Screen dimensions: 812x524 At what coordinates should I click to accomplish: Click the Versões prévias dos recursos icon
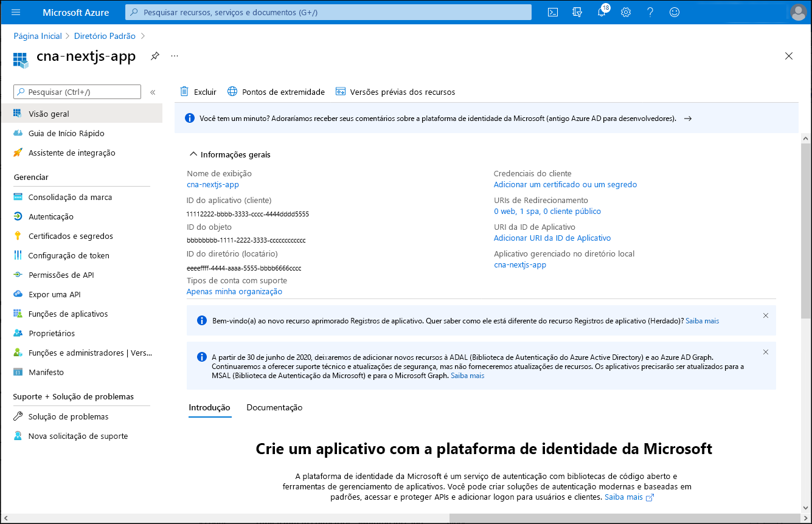(341, 92)
